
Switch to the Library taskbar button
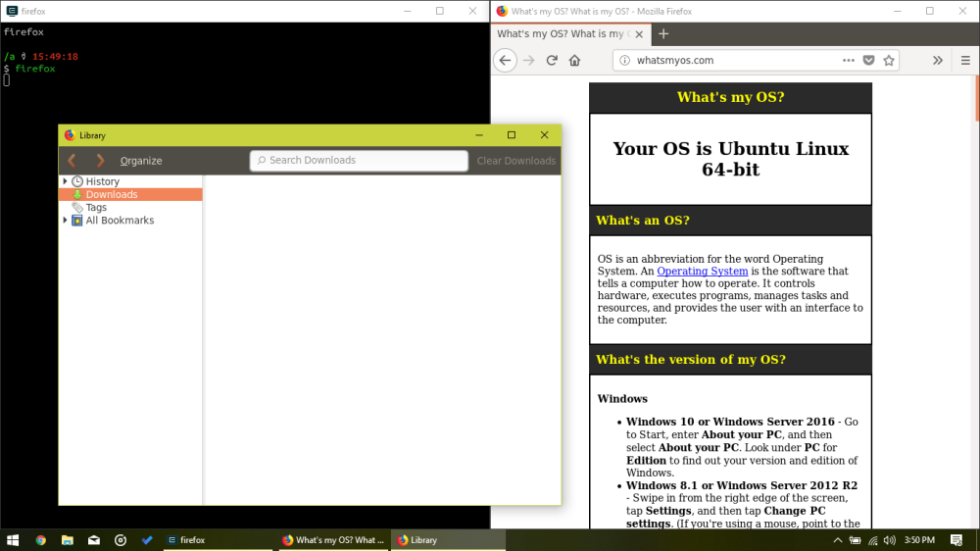click(448, 540)
